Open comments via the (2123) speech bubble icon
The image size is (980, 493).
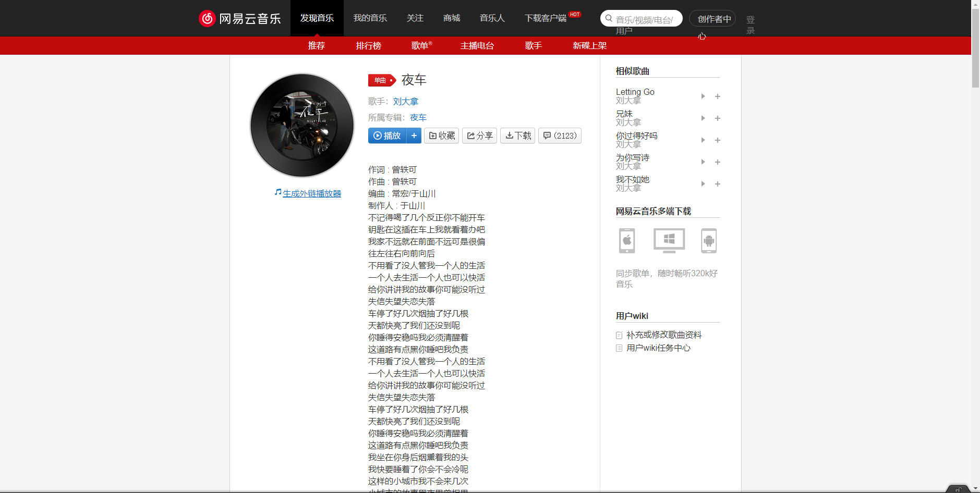tap(547, 135)
